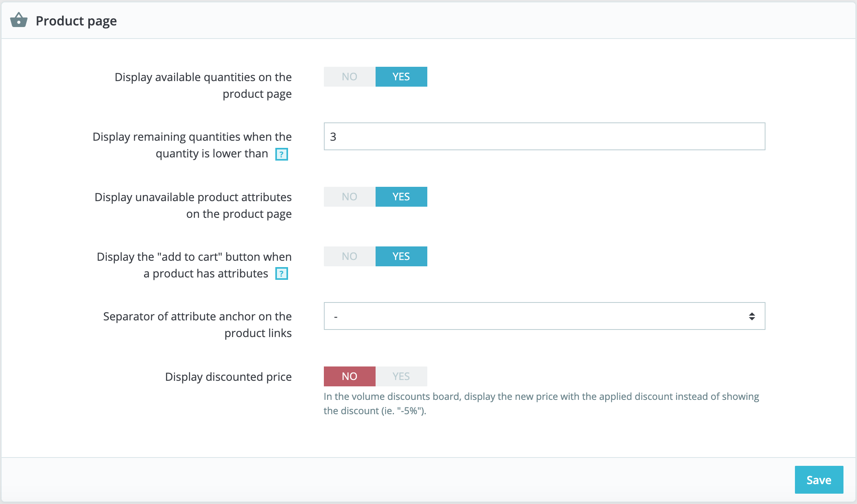Screen dimensions: 857x504
Task: Set available quantities display to YES
Action: [x=401, y=77]
